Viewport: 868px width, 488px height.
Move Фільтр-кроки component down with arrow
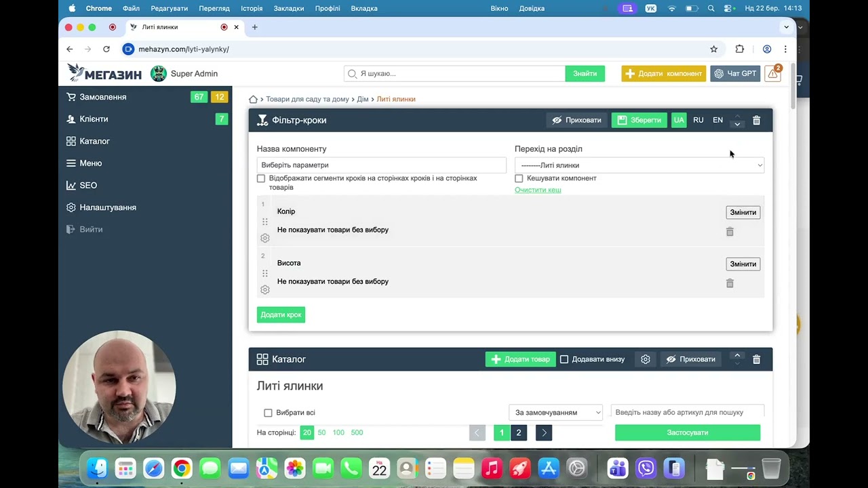pyautogui.click(x=737, y=124)
